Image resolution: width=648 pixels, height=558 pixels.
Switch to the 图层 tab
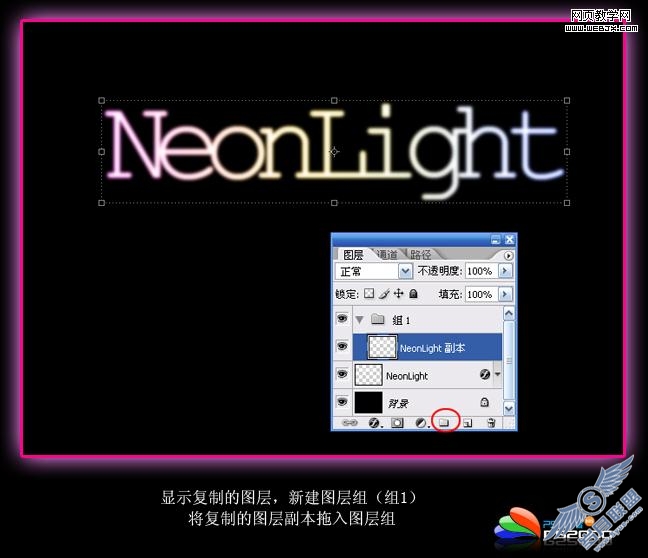pos(353,255)
